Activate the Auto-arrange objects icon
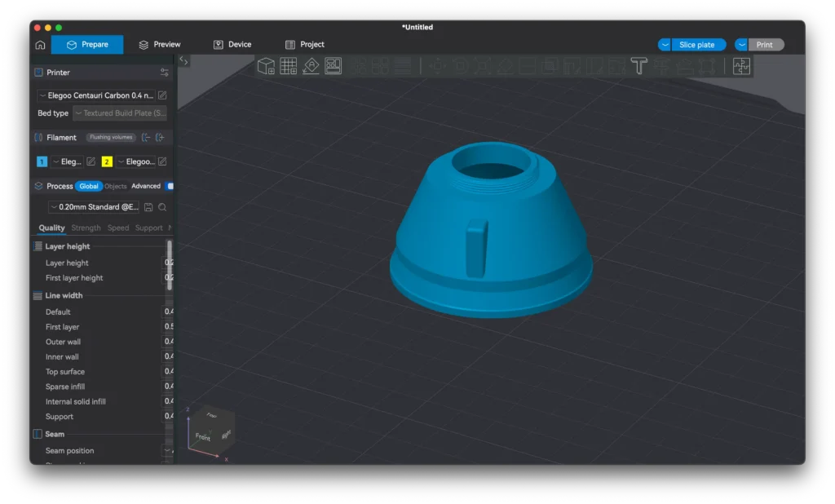 [333, 66]
